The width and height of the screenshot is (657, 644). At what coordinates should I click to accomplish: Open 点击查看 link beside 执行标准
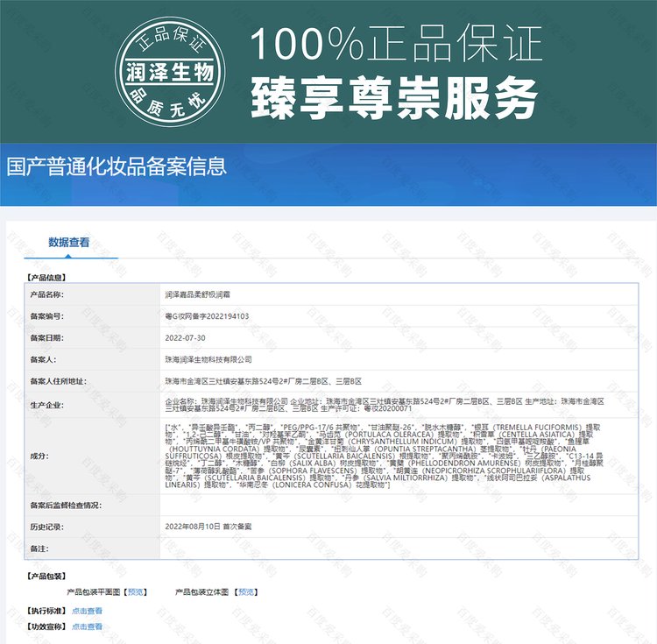[x=87, y=611]
